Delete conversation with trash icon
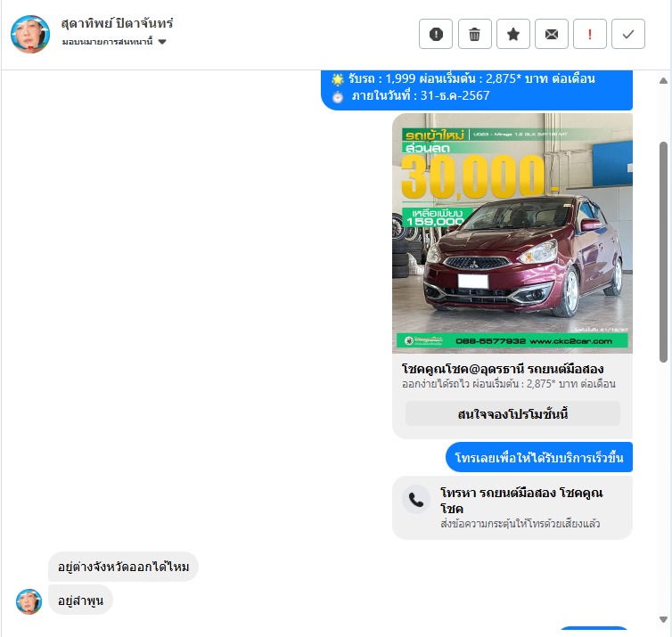This screenshot has width=672, height=637. (474, 34)
